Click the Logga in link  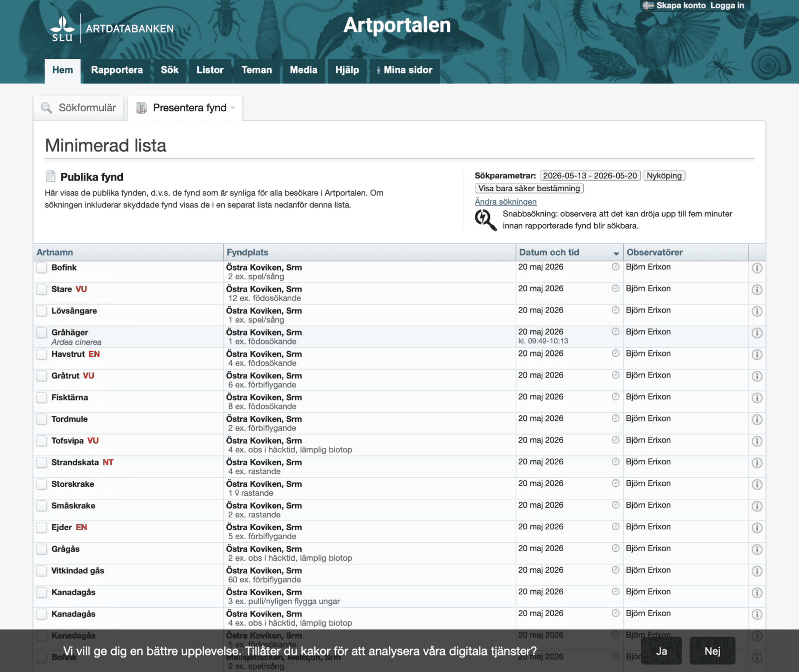point(727,5)
